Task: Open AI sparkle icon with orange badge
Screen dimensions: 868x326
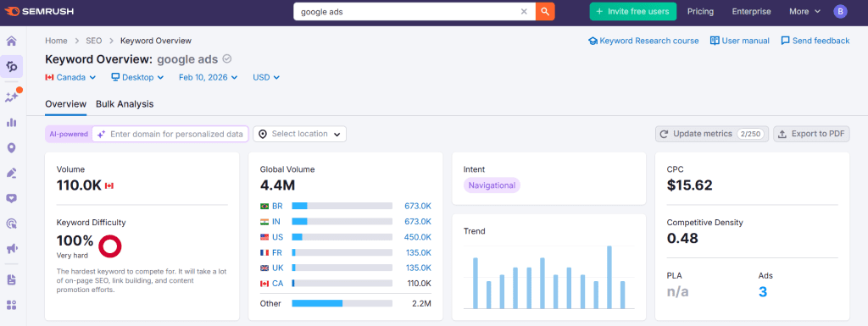Action: [x=12, y=97]
